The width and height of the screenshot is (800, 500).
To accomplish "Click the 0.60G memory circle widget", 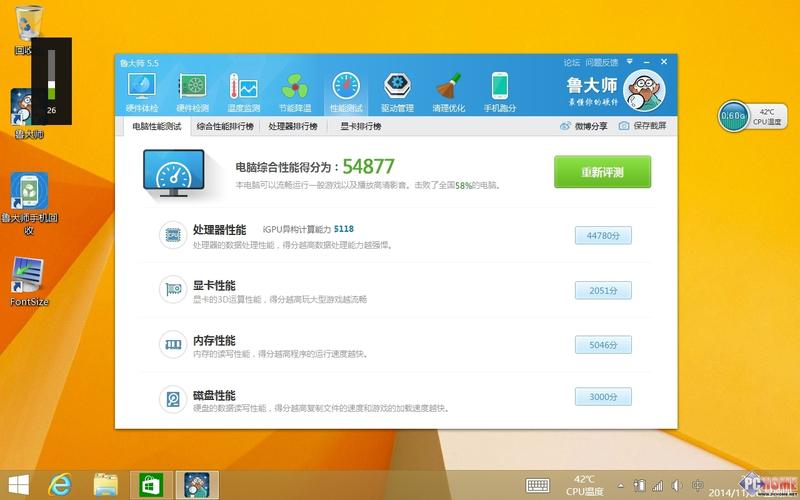I will (733, 116).
